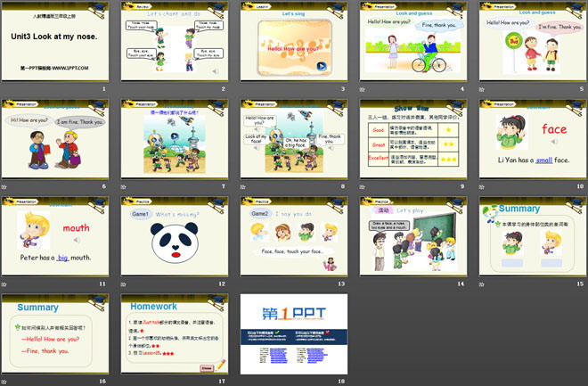588x386 pixels.
Task: Click the slide number 7 label
Action: (224, 186)
